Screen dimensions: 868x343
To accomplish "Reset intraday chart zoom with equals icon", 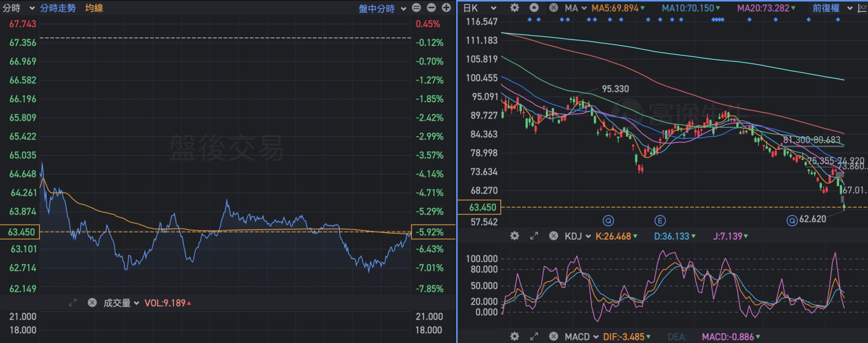I will coord(416,8).
